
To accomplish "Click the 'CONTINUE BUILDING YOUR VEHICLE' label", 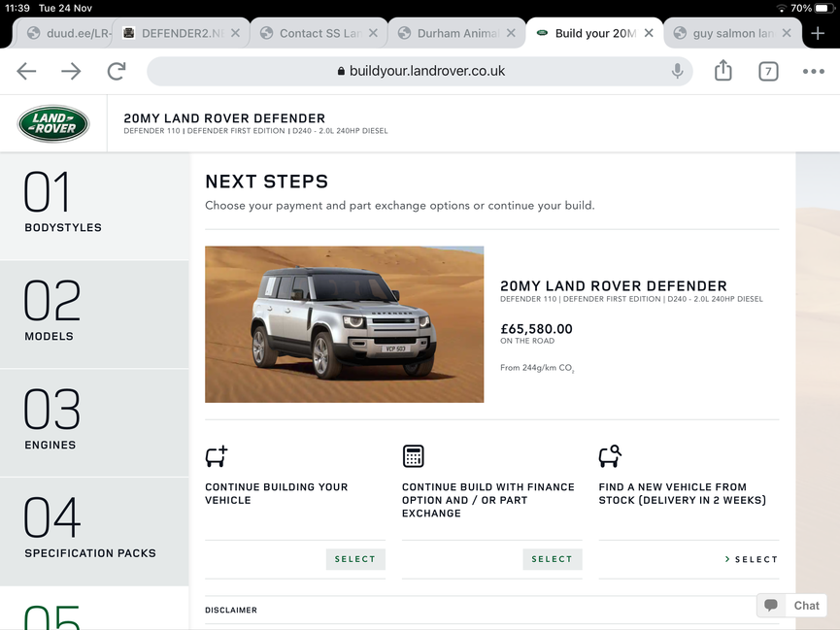I will coord(277,493).
